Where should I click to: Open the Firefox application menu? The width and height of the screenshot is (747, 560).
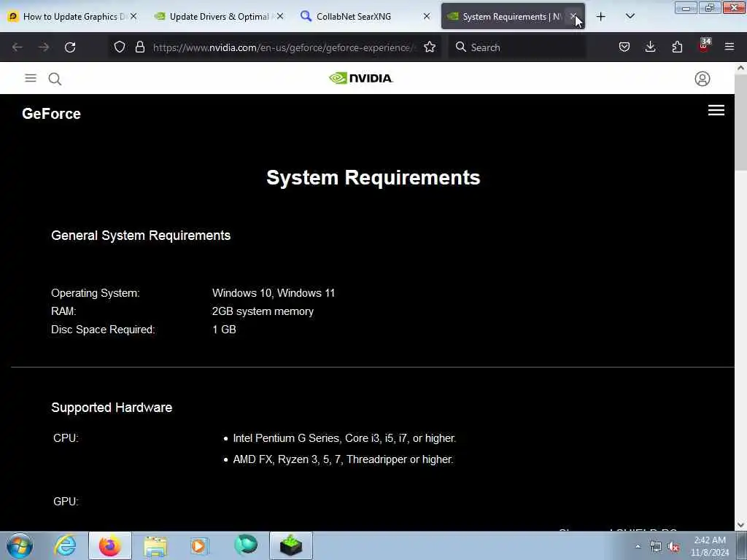click(729, 47)
